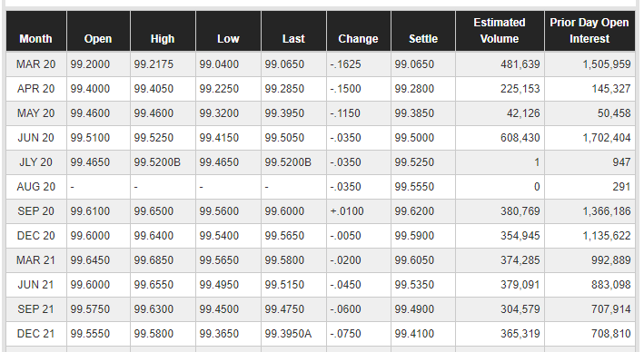Select the MAR 20 month cell
The height and width of the screenshot is (352, 644).
point(36,64)
